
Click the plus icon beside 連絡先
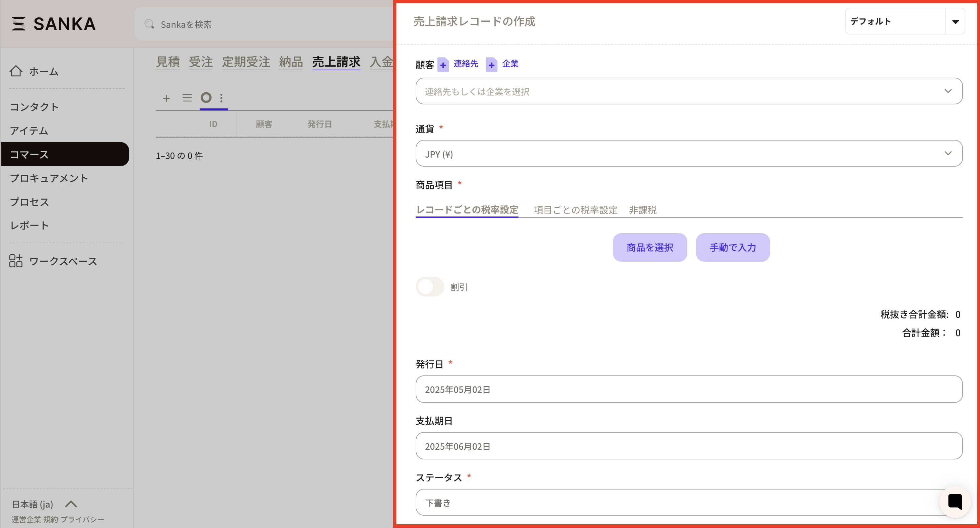tap(443, 65)
